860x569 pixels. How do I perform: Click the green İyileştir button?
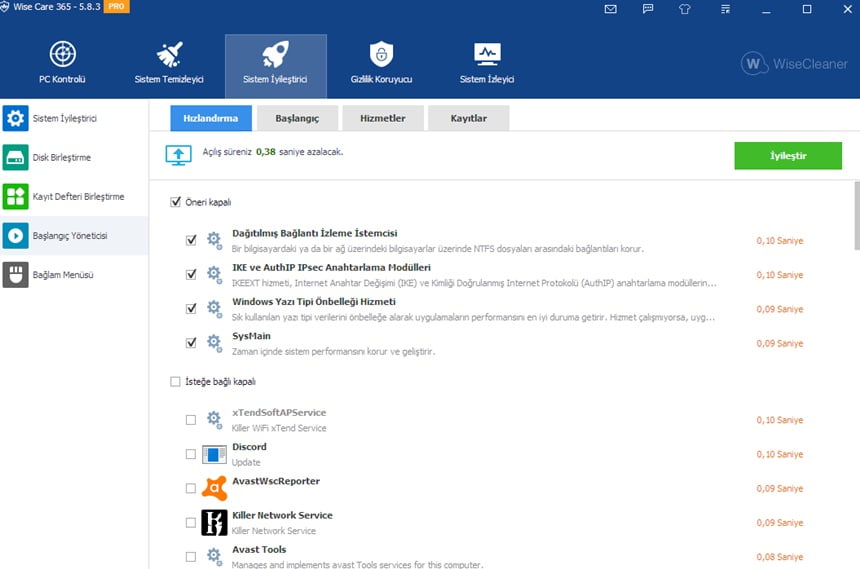pos(787,156)
